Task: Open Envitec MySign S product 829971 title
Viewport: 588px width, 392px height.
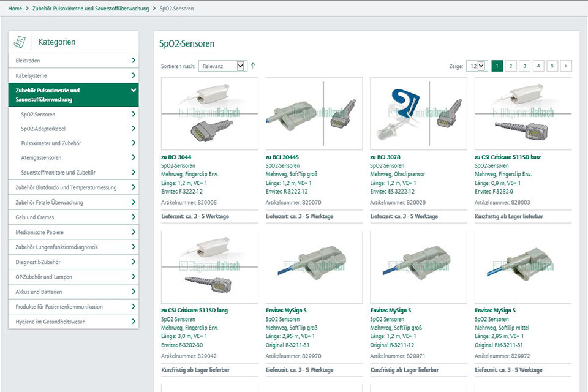Action: 391,310
